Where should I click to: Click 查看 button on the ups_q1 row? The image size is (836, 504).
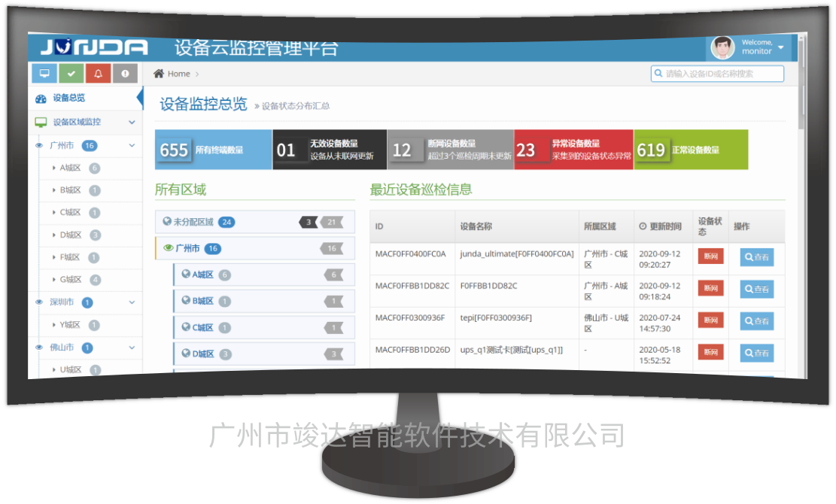click(757, 352)
